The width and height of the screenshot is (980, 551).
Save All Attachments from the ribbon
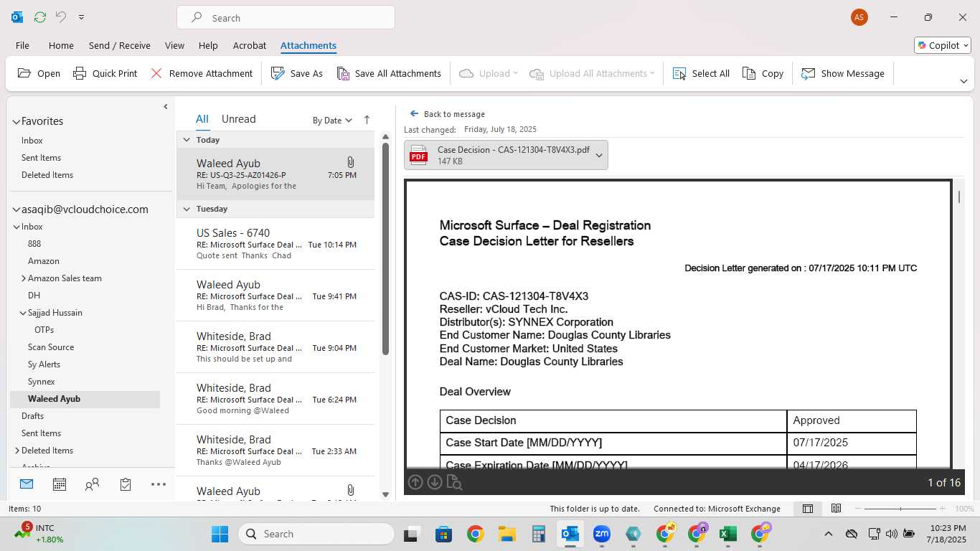pos(389,73)
